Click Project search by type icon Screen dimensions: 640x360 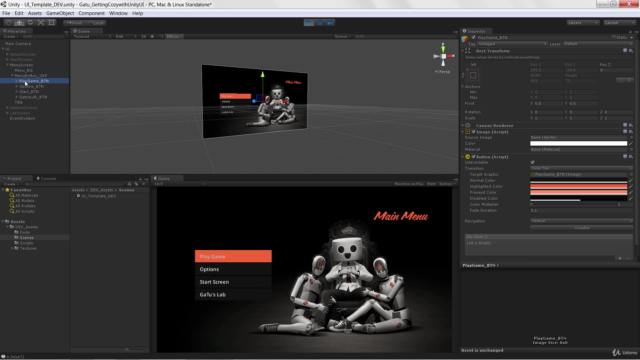point(129,184)
